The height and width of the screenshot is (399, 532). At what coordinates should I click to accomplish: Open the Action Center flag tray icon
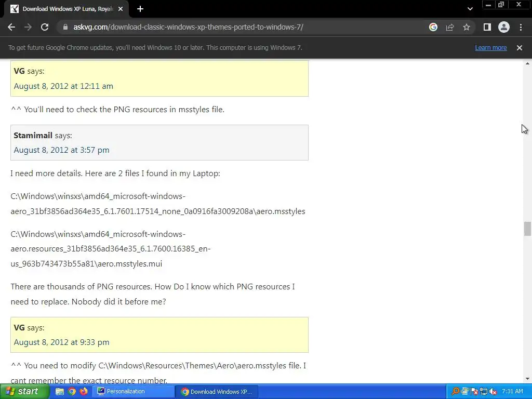(x=474, y=392)
